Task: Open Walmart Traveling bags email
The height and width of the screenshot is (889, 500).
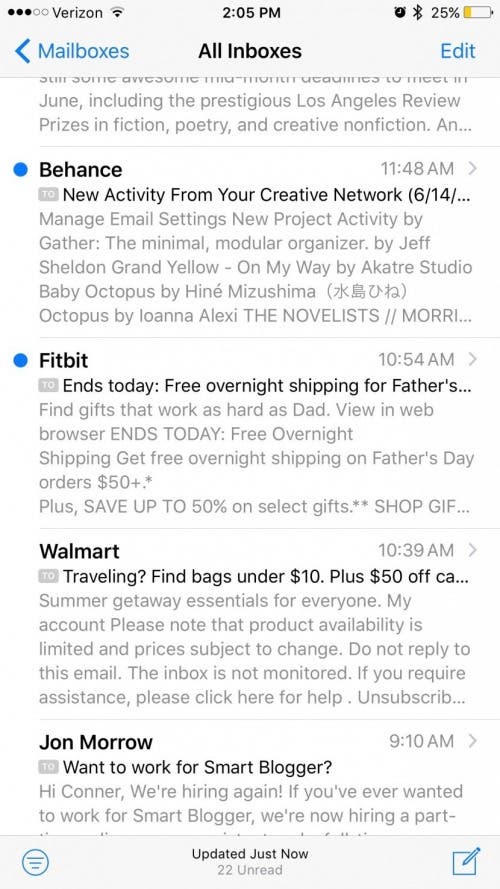Action: [x=250, y=624]
